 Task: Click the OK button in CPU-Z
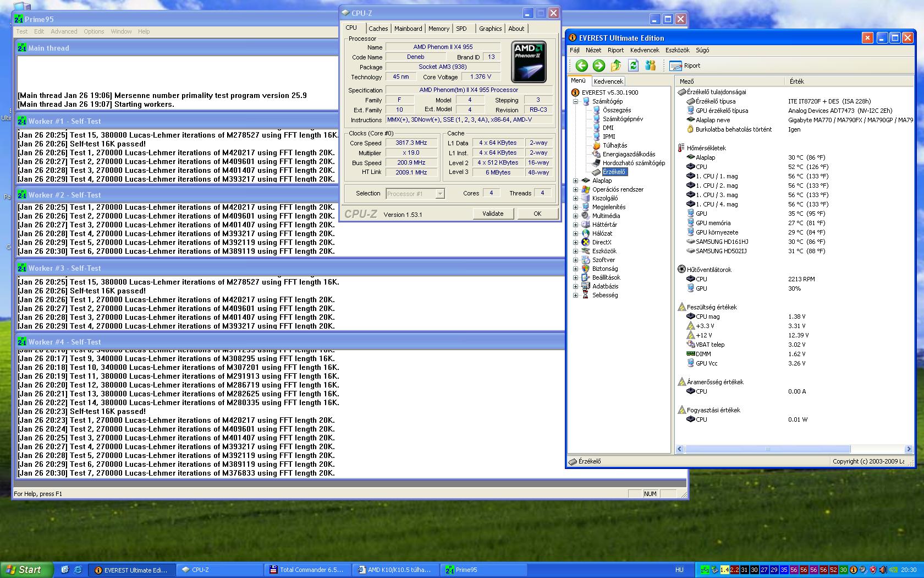(537, 214)
